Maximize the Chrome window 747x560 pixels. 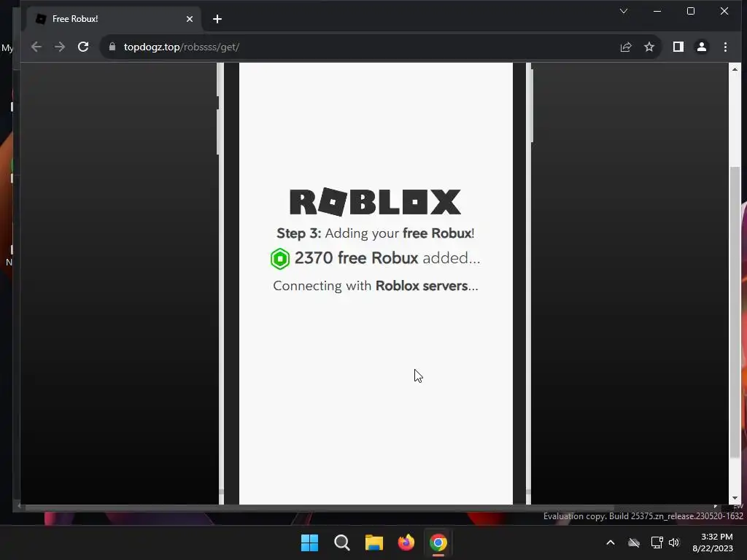[691, 11]
